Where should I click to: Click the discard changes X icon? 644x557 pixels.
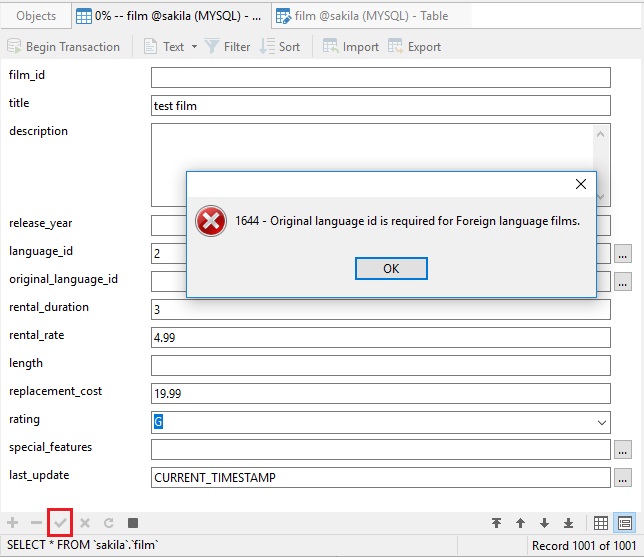pyautogui.click(x=85, y=522)
